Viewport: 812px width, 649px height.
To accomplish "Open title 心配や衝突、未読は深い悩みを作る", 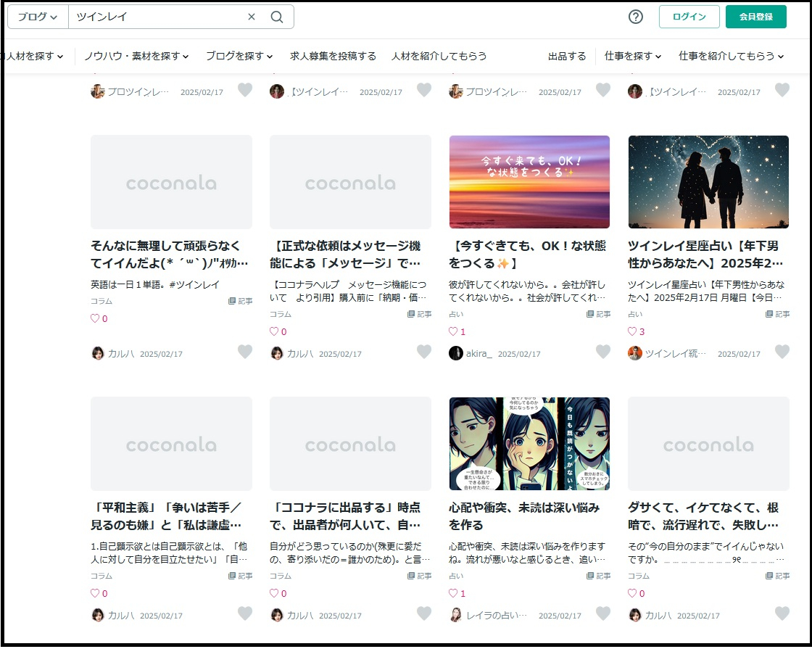I will pos(524,516).
